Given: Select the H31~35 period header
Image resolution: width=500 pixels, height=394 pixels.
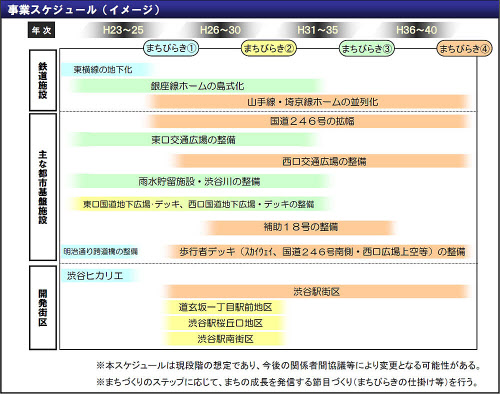Looking at the screenshot, I should (x=318, y=30).
